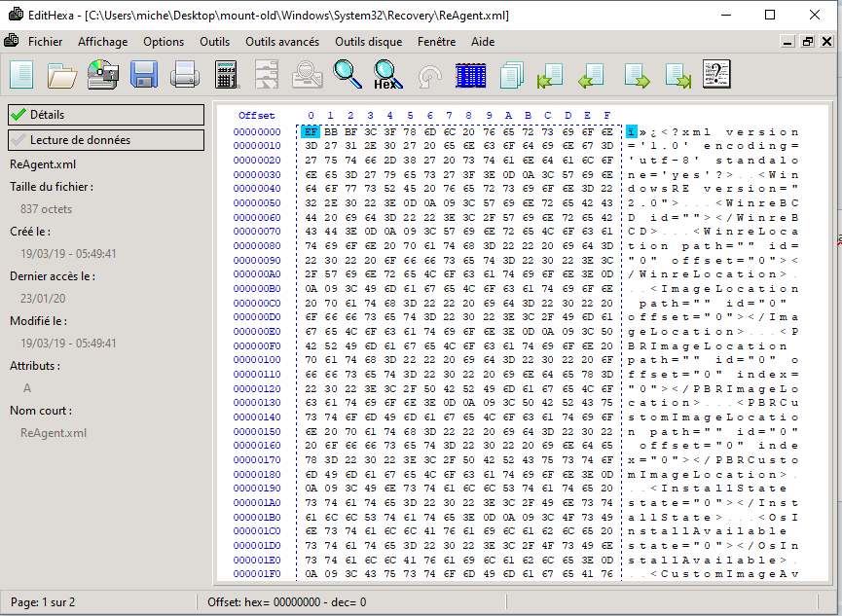Click offset row label 00000010
The width and height of the screenshot is (842, 616).
coord(257,146)
